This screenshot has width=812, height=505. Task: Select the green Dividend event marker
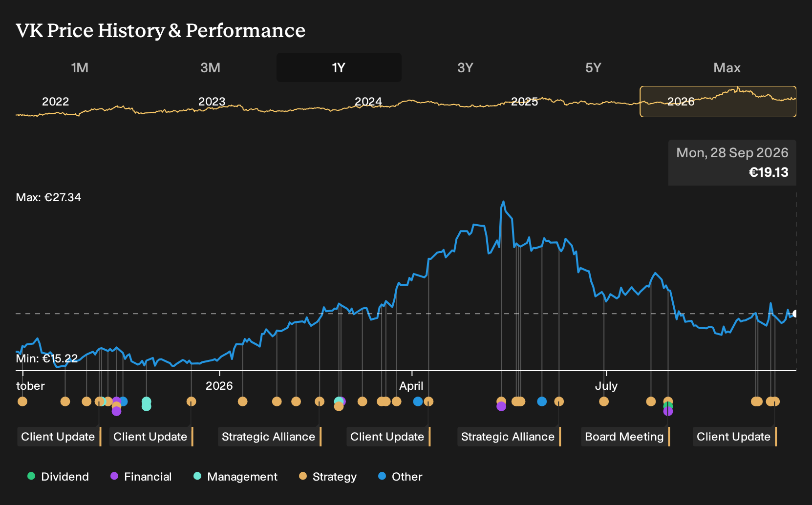pyautogui.click(x=668, y=406)
